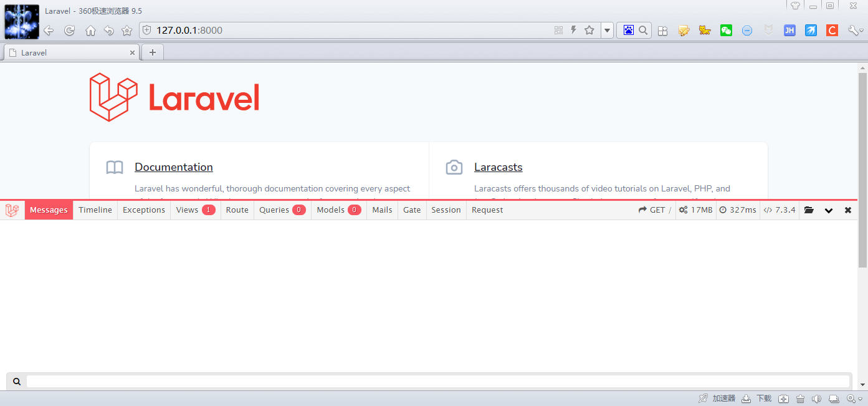Open debugbar stored requests folder icon
868x406 pixels.
tap(809, 210)
